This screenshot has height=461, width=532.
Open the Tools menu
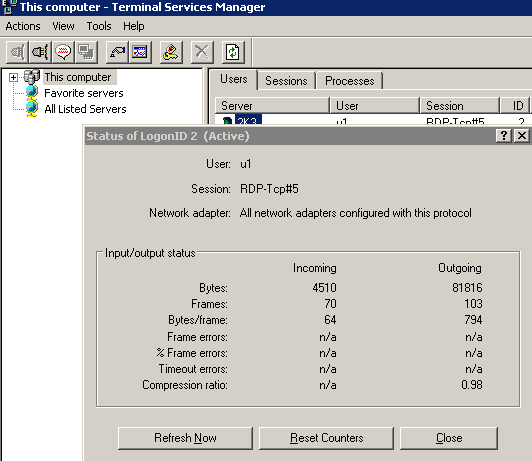pos(99,26)
